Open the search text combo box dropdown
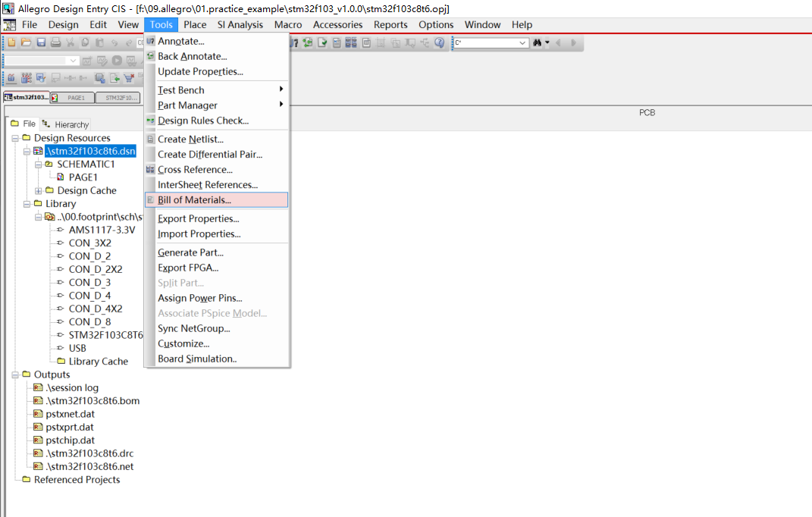Image resolution: width=812 pixels, height=517 pixels. point(522,42)
